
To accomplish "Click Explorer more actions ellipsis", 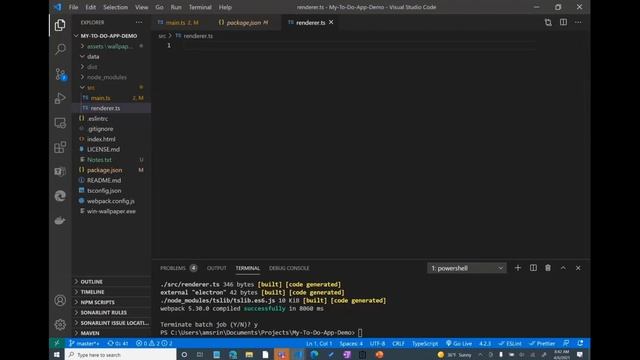I will (x=139, y=22).
